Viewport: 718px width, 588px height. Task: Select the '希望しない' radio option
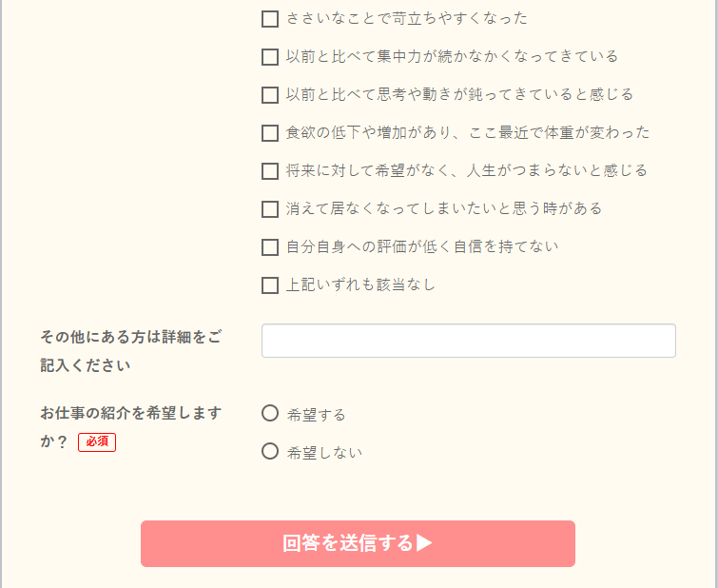pos(270,451)
